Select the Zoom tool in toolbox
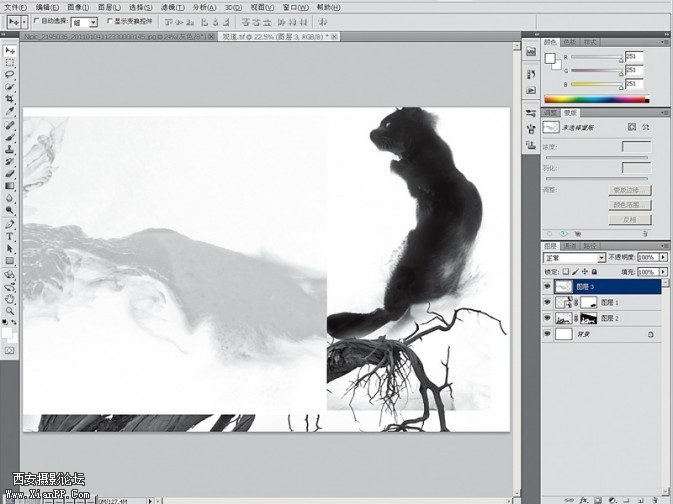This screenshot has width=673, height=504. 9,310
